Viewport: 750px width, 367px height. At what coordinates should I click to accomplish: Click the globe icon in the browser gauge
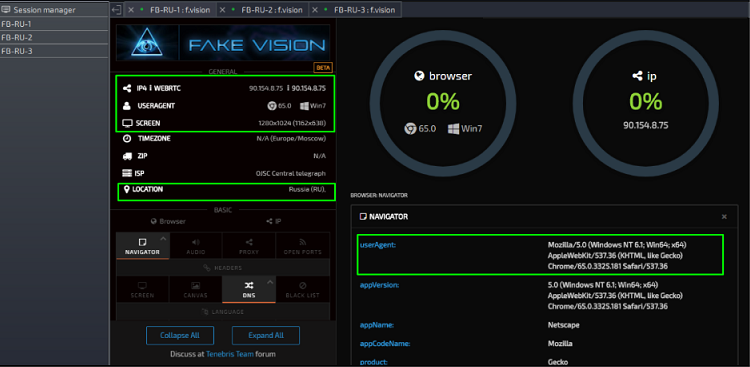click(x=419, y=76)
